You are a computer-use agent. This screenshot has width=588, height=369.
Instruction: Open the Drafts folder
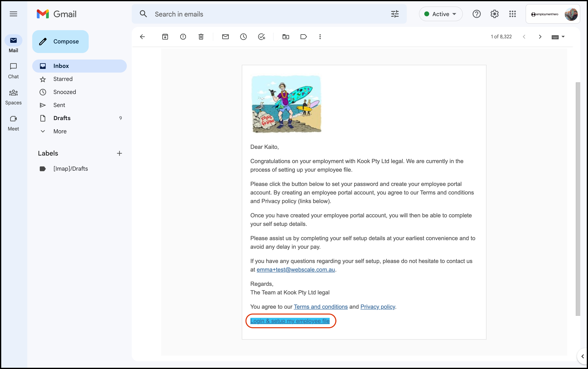pyautogui.click(x=62, y=118)
